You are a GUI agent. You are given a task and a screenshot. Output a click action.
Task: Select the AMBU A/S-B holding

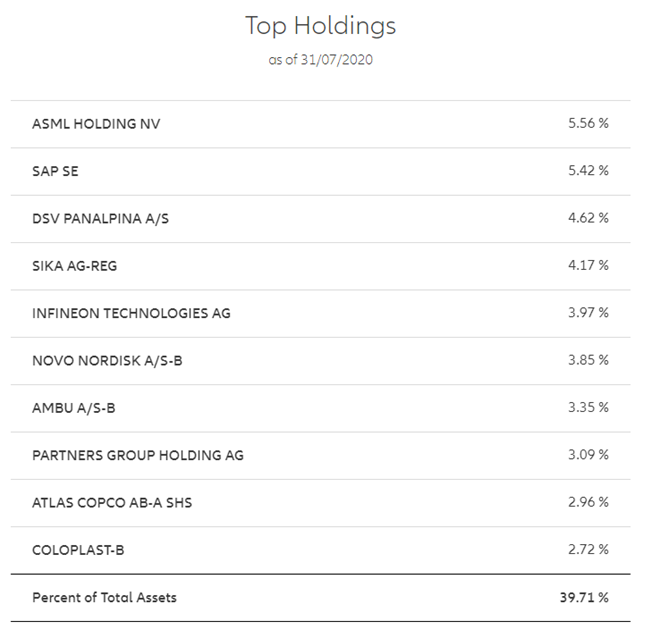point(72,407)
